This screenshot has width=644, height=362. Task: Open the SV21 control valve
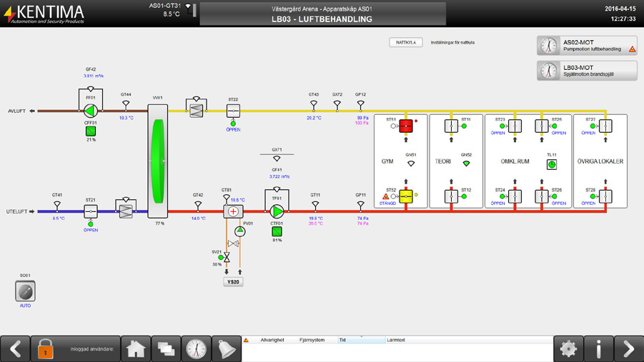coord(227,257)
